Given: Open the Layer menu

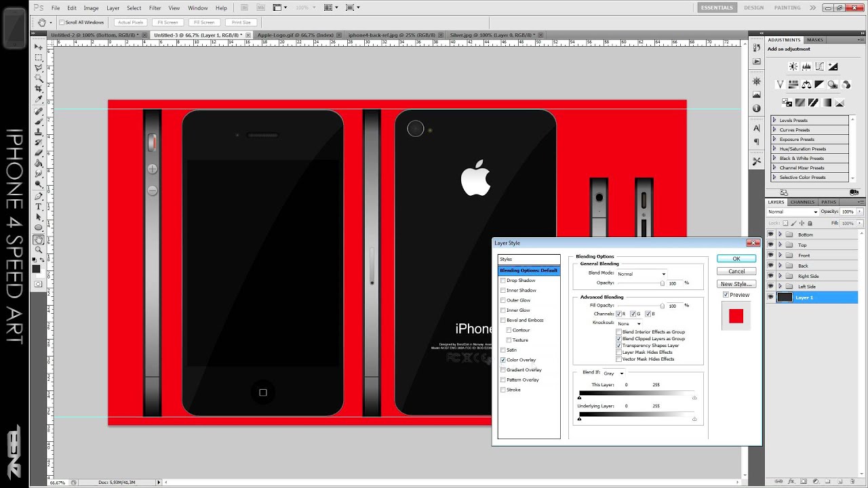Looking at the screenshot, I should [113, 7].
